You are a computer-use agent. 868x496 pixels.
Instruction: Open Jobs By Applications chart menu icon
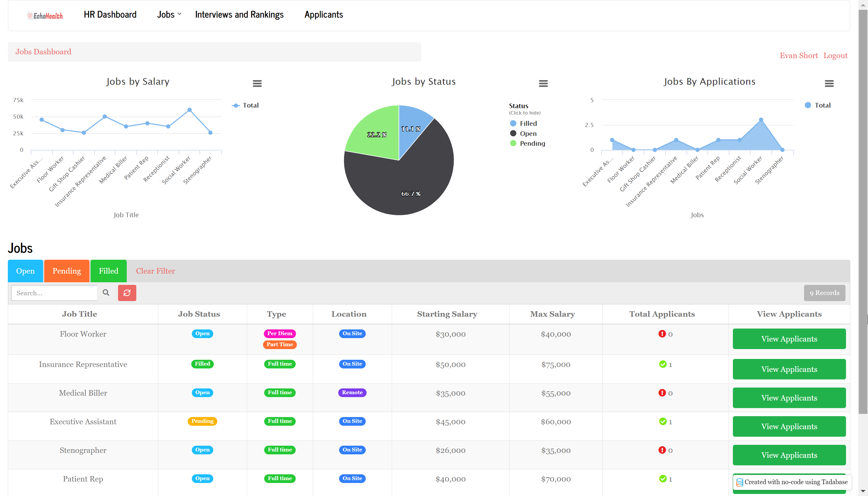[829, 84]
